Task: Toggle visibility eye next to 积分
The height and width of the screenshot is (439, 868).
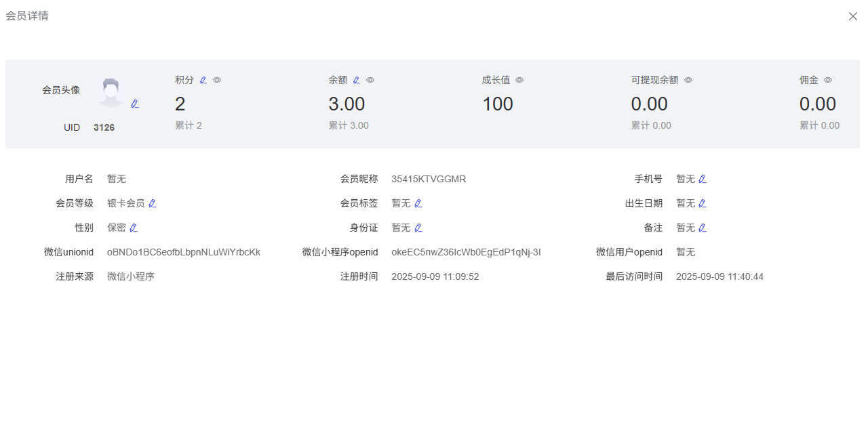Action: coord(217,80)
